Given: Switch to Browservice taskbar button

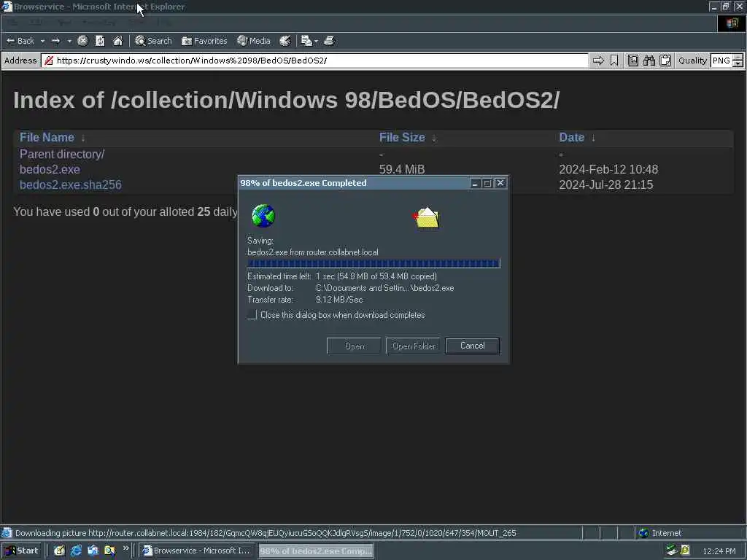Looking at the screenshot, I should [x=197, y=551].
